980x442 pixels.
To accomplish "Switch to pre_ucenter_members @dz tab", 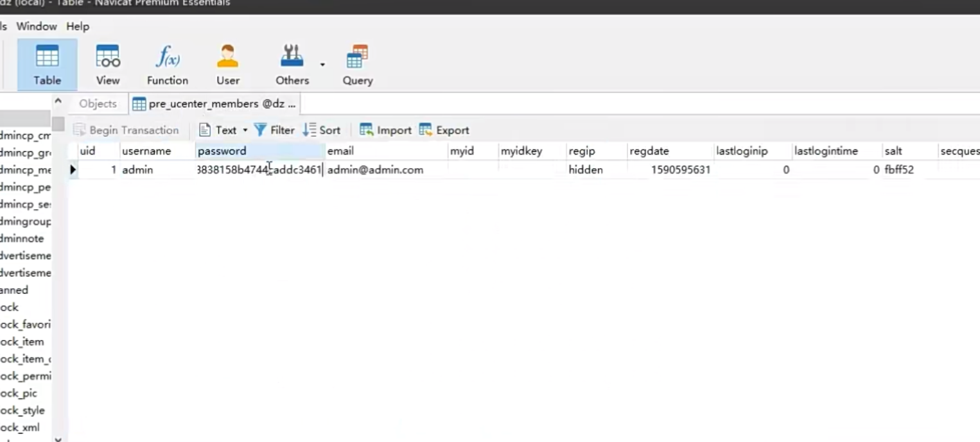I will point(214,104).
